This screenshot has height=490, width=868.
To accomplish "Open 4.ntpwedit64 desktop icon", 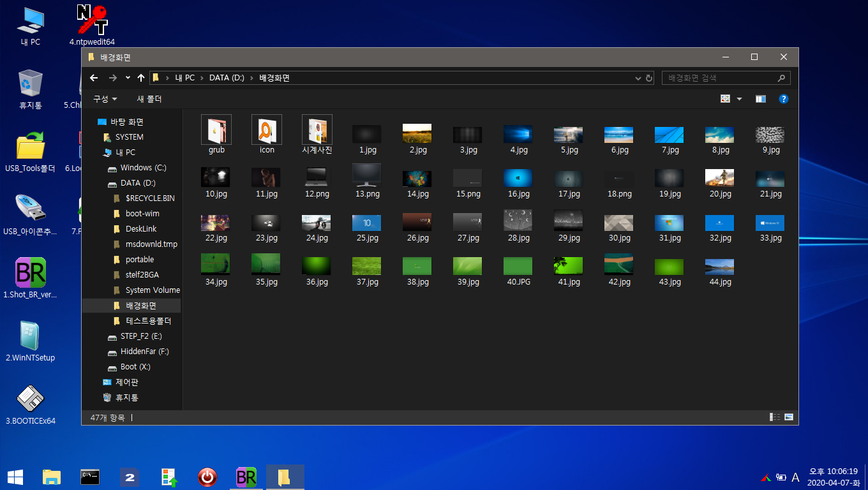I will [93, 26].
